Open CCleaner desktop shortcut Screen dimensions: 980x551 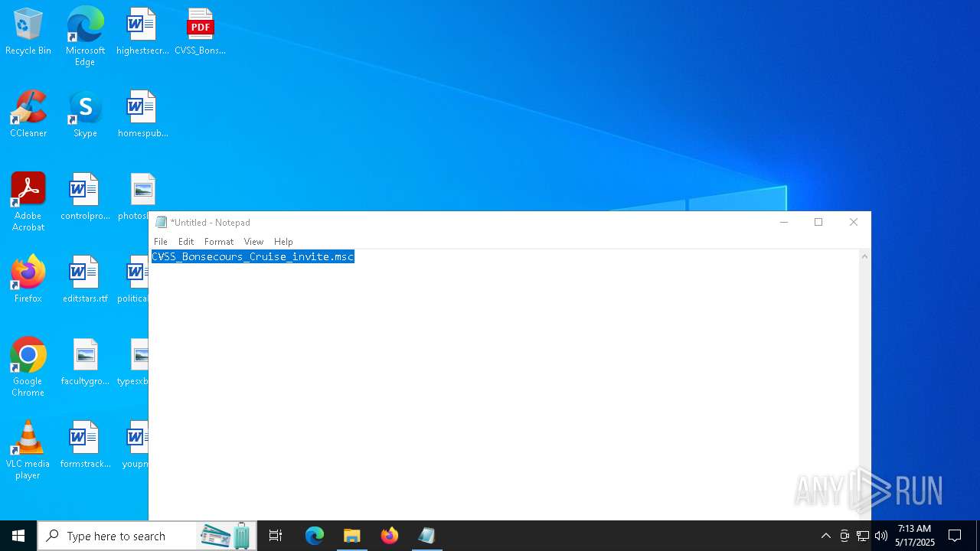pyautogui.click(x=28, y=115)
